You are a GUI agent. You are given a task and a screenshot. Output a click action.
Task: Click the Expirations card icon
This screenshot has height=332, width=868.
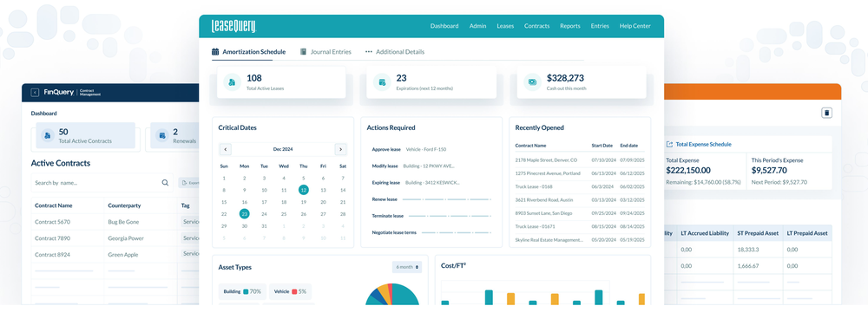(382, 81)
